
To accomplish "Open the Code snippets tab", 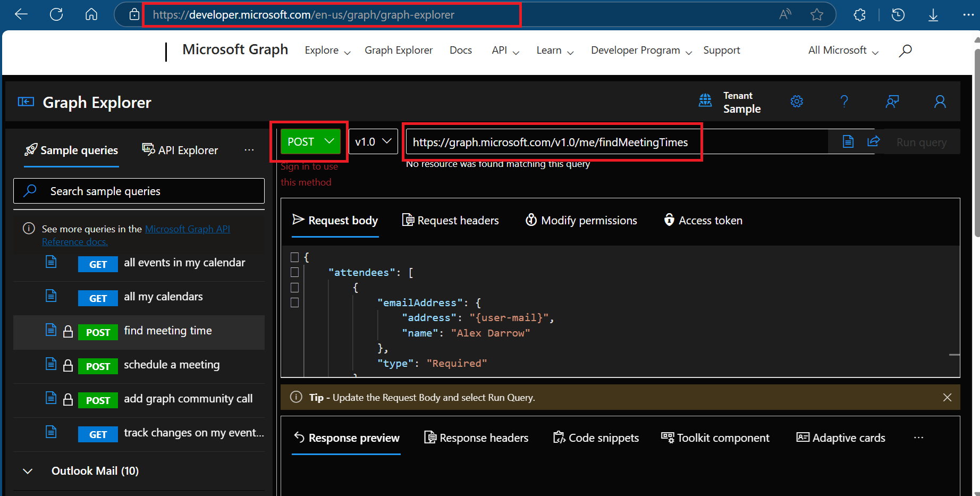I will click(x=596, y=438).
